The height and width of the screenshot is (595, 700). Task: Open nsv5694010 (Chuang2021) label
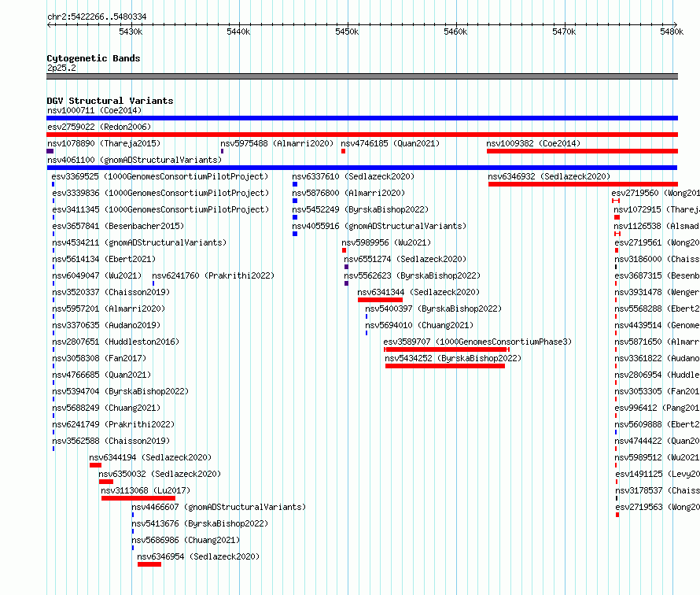pyautogui.click(x=419, y=325)
